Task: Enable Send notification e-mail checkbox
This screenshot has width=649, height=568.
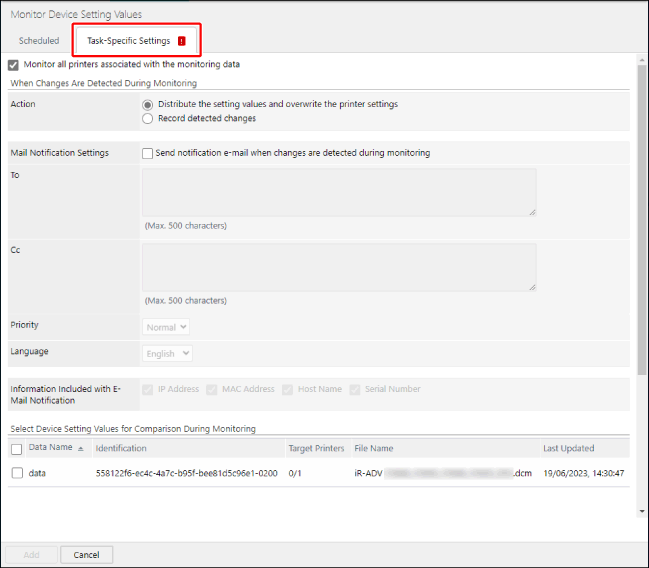Action: 148,154
